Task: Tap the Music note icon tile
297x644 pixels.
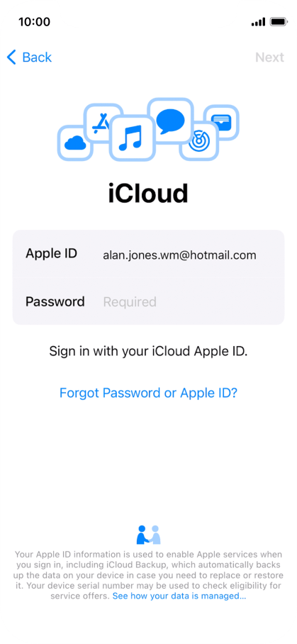Action: [132, 138]
